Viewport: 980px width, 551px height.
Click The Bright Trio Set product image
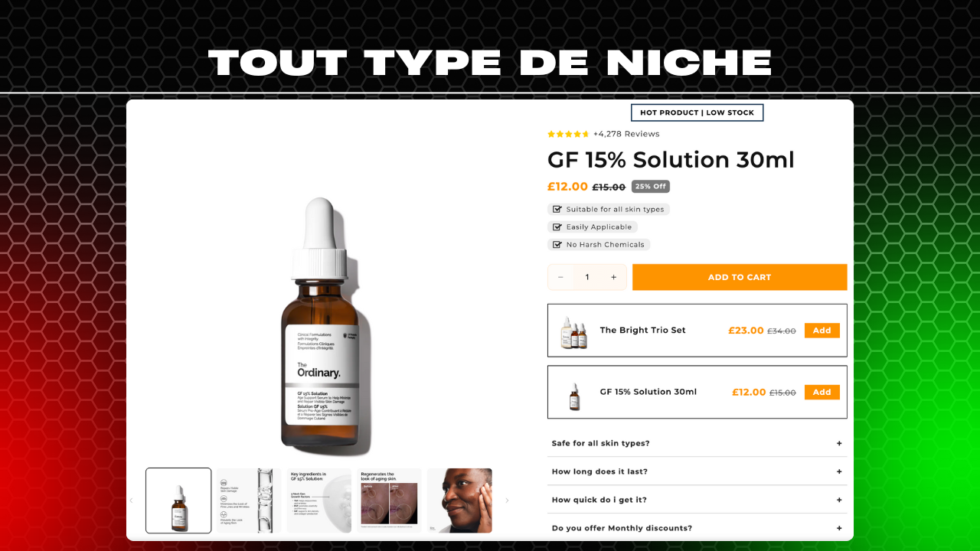tap(573, 331)
